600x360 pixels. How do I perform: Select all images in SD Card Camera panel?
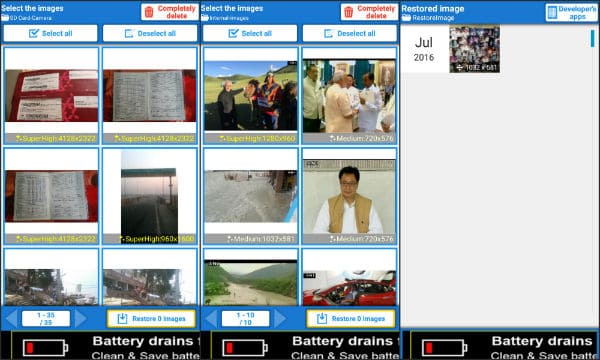[51, 34]
